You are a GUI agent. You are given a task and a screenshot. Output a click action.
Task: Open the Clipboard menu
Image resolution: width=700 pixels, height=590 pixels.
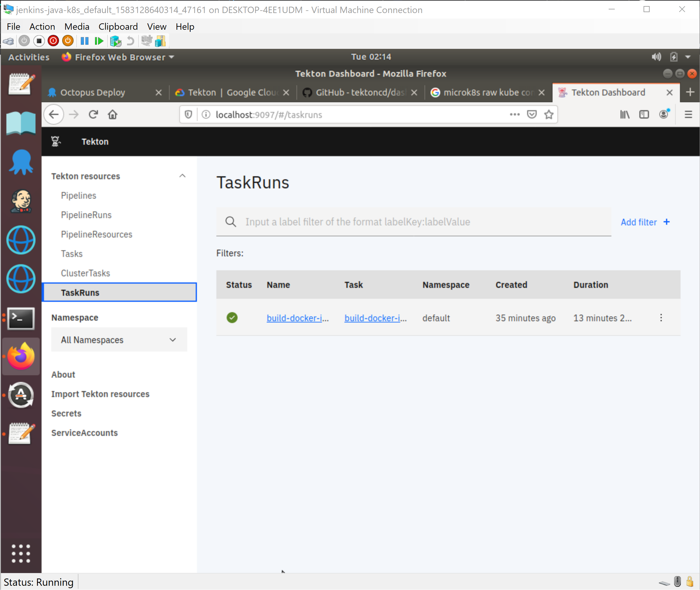(118, 26)
